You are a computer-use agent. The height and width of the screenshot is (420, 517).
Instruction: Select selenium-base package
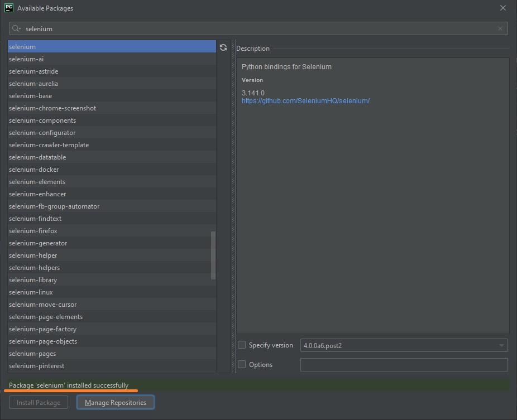tap(112, 96)
